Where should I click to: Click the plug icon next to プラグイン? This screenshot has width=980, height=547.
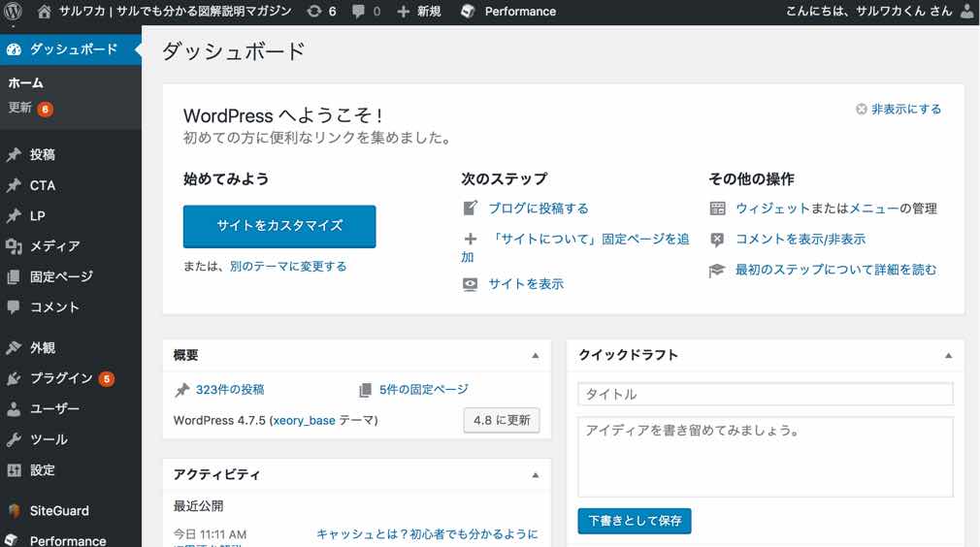(14, 378)
